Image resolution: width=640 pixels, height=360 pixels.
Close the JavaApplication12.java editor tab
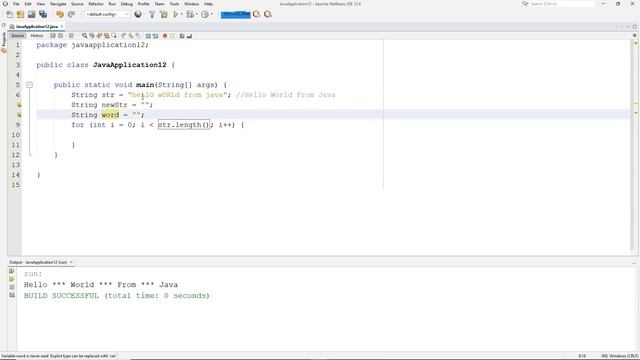point(62,27)
